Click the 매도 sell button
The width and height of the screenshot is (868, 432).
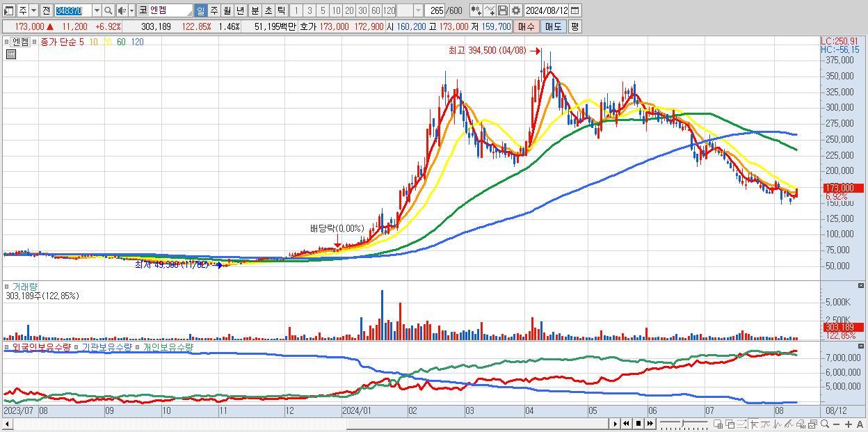point(553,26)
